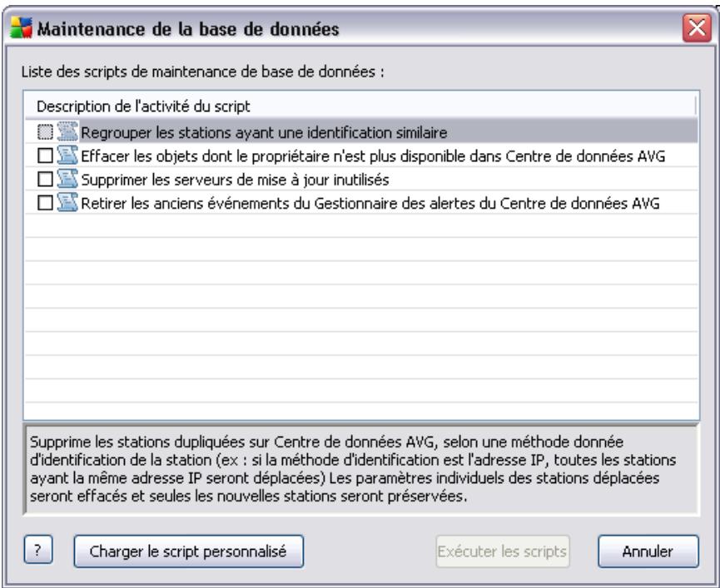Click the script icon beside Effacer les objets
720x588 pixels.
point(67,156)
